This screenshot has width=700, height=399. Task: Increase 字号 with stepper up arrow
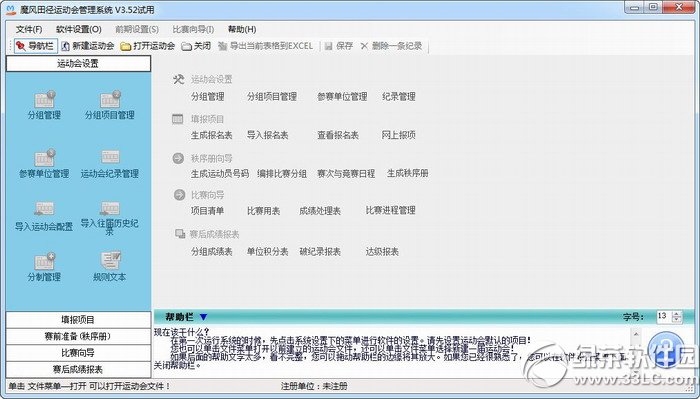[x=677, y=314]
